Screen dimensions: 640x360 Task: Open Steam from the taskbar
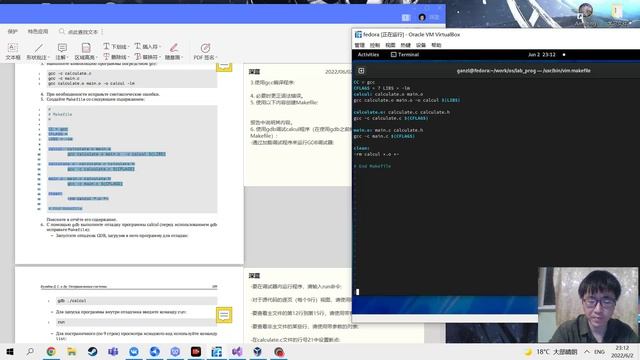click(93, 351)
